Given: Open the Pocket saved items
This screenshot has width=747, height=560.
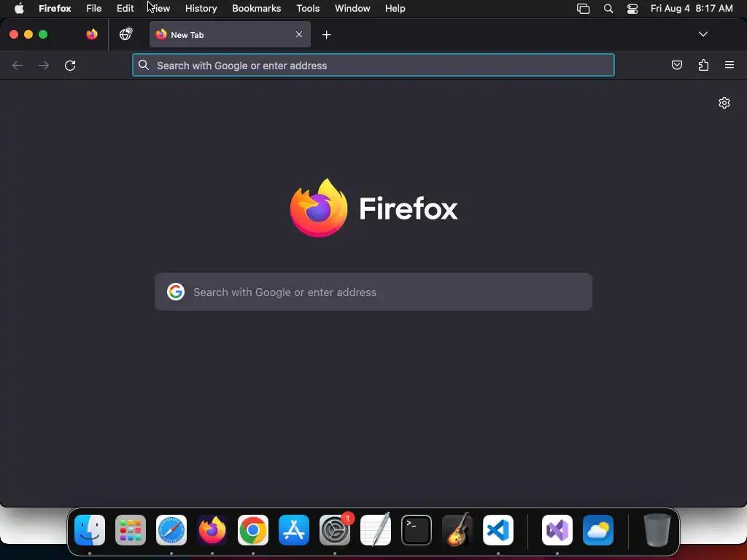Looking at the screenshot, I should point(676,65).
